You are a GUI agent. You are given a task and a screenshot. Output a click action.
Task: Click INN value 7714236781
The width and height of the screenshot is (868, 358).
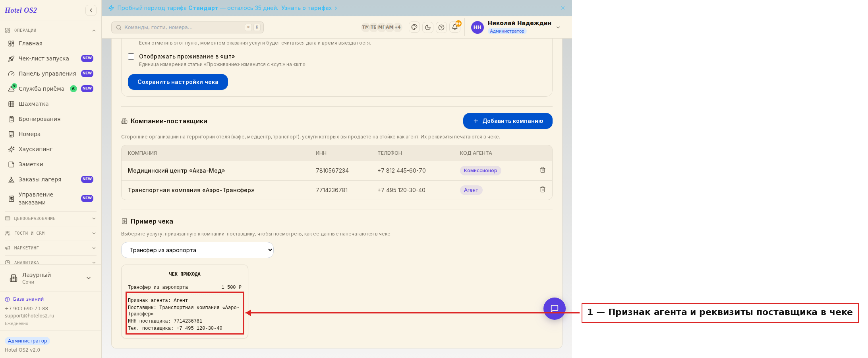[x=332, y=190]
